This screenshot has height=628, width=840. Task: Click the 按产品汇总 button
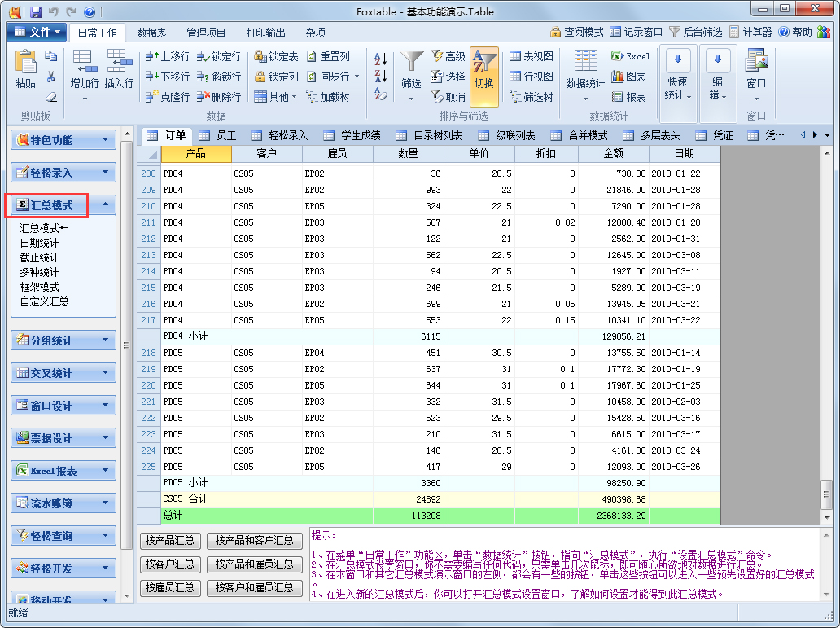169,540
